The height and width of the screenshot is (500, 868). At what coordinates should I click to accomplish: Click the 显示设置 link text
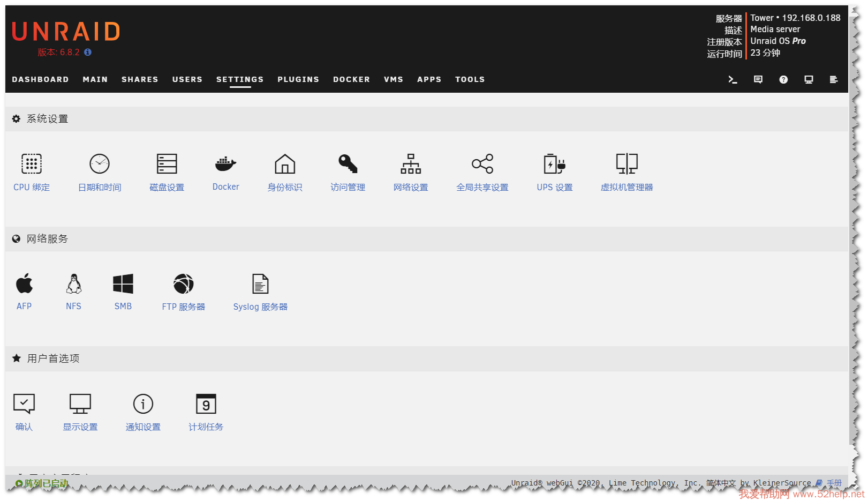(x=80, y=427)
